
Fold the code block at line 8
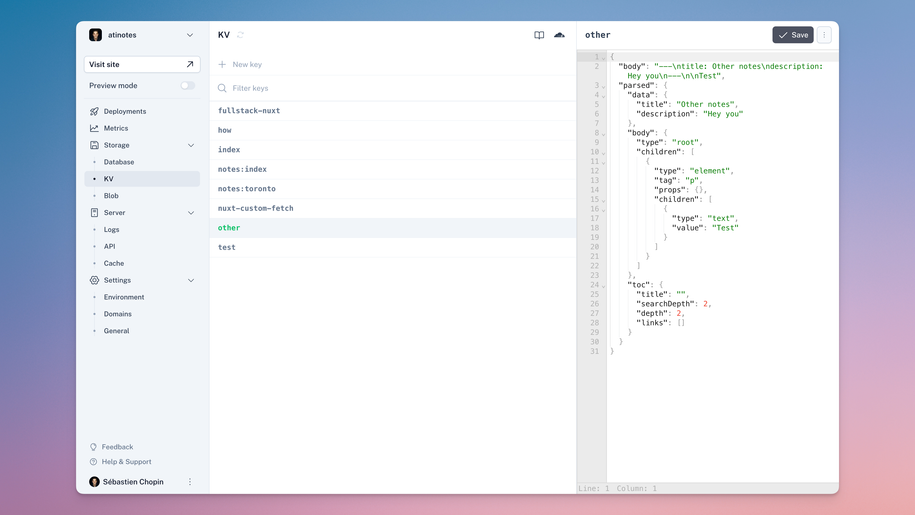point(604,133)
